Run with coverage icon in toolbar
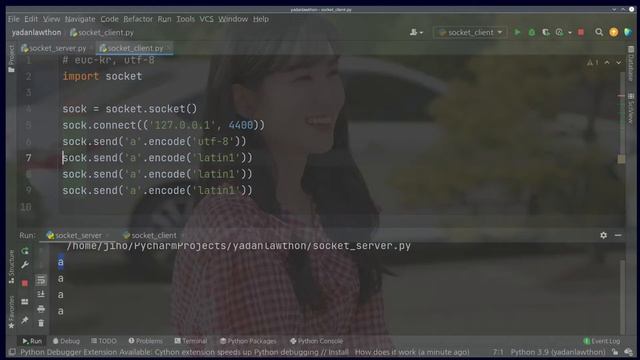 545,32
